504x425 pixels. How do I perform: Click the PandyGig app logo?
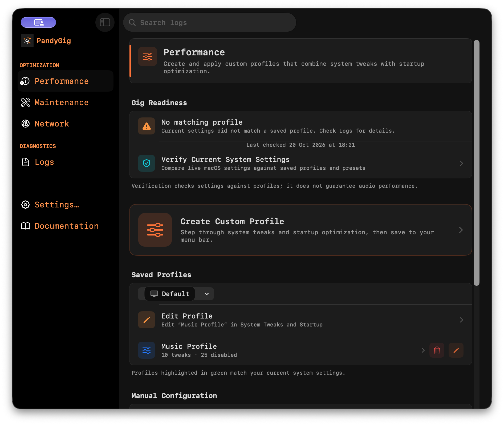pos(27,40)
